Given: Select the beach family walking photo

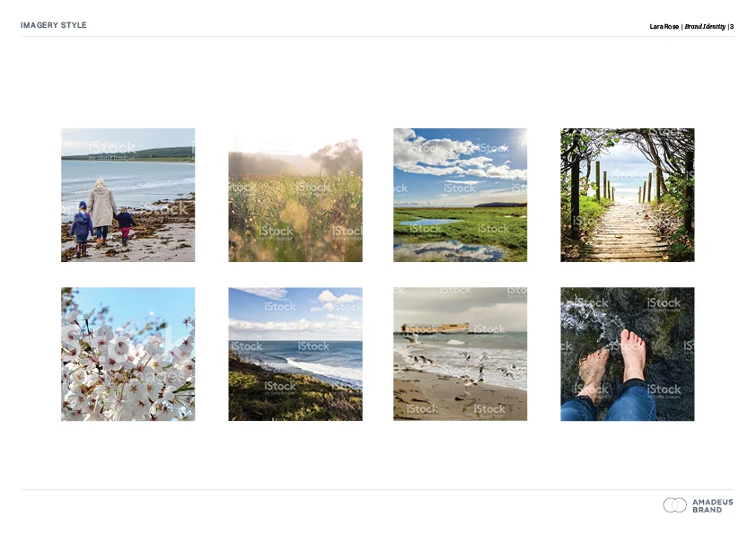Looking at the screenshot, I should (128, 195).
